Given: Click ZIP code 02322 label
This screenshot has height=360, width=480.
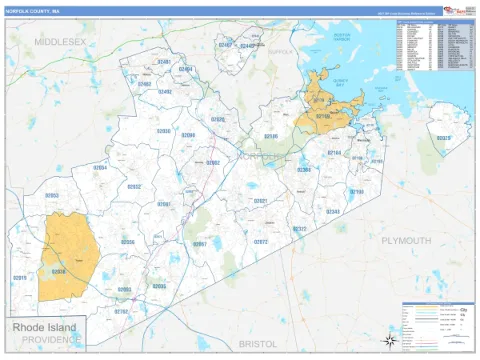Looking at the screenshot, I should click(x=299, y=229).
